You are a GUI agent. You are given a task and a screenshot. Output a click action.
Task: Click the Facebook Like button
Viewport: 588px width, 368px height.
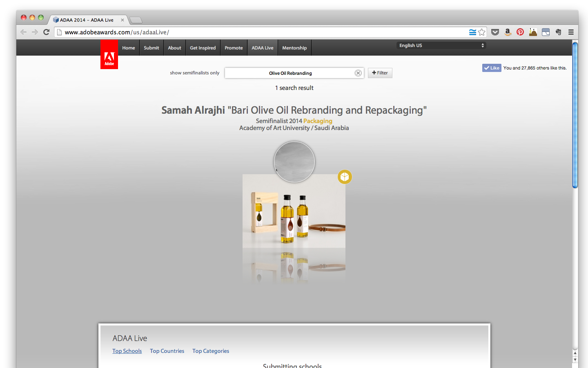click(492, 68)
